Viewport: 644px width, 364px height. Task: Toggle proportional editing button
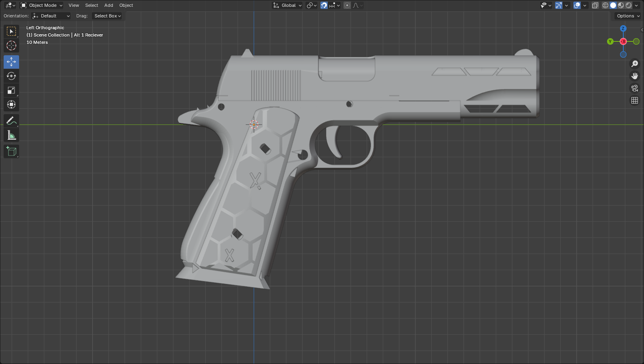click(347, 5)
